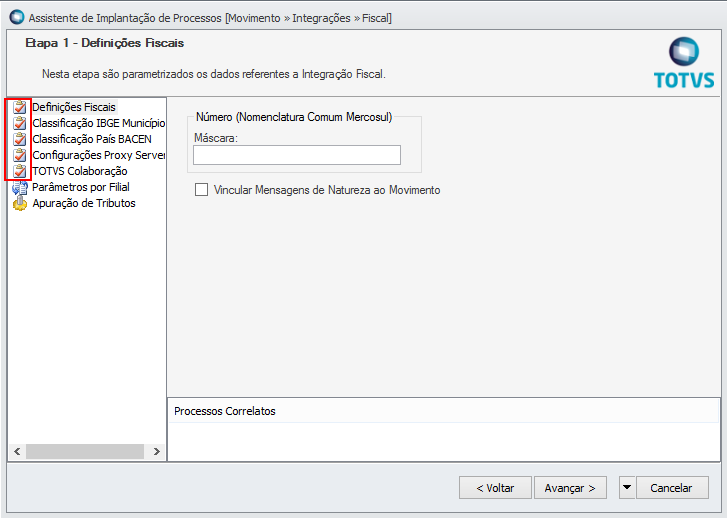The height and width of the screenshot is (518, 727).
Task: Click the step list's left scroll arrow
Action: (17, 451)
